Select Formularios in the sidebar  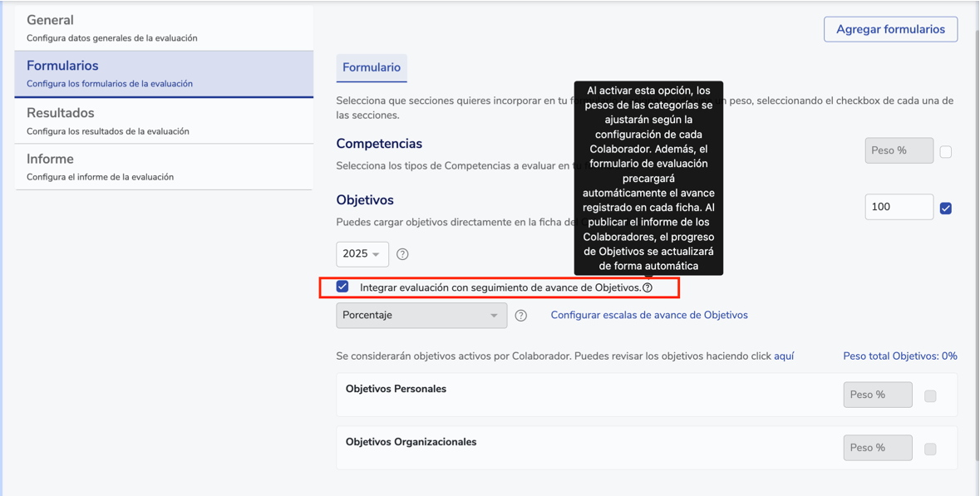click(x=164, y=73)
